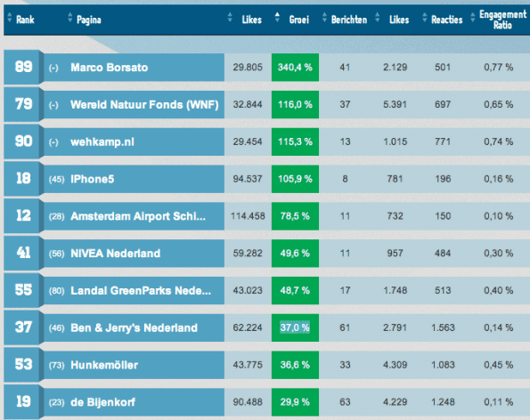Click wehkamp.nl likes value 29.454

coord(248,141)
